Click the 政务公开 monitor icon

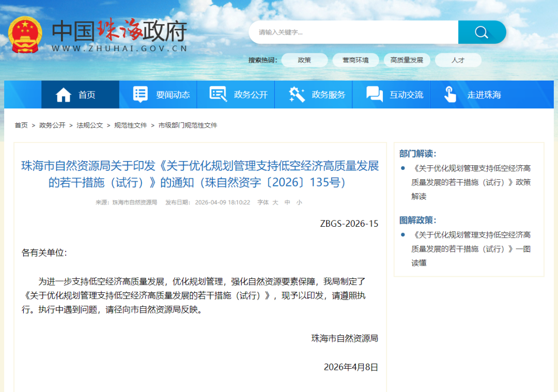pos(218,95)
